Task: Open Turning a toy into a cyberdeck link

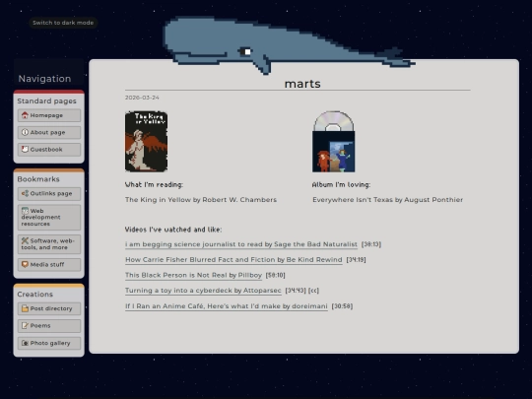Action: [203, 291]
